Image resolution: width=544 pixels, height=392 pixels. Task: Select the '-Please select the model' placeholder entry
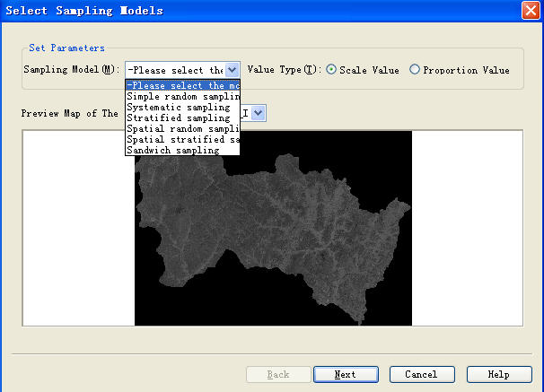click(x=182, y=85)
